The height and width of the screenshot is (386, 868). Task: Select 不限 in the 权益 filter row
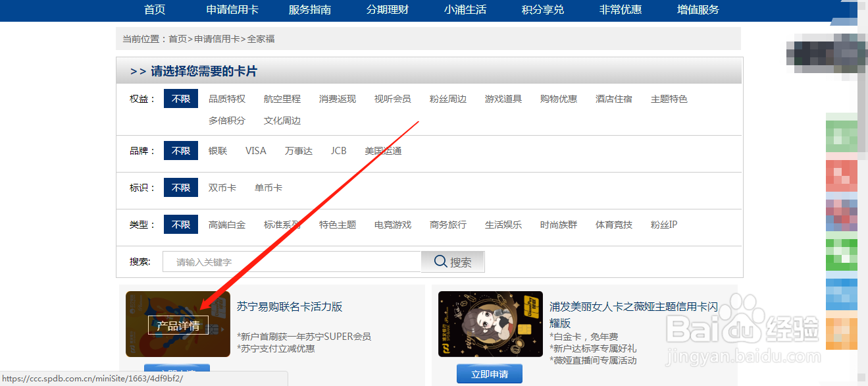point(181,99)
